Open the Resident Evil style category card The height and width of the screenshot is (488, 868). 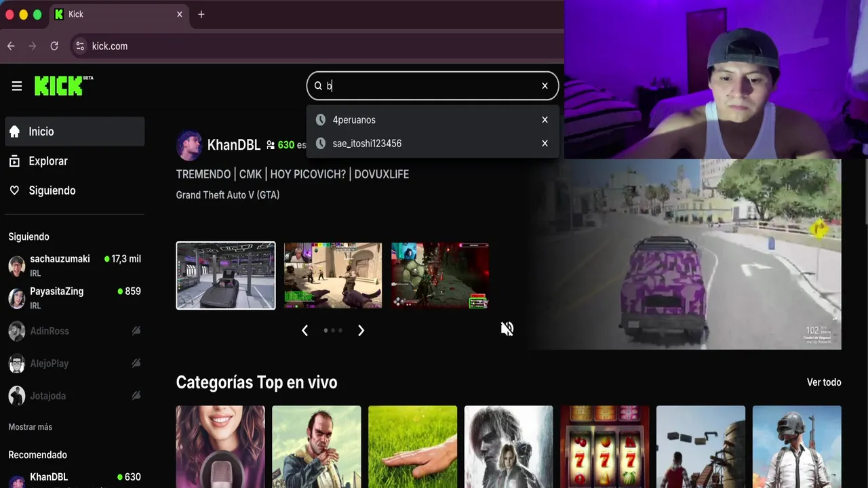coord(509,447)
